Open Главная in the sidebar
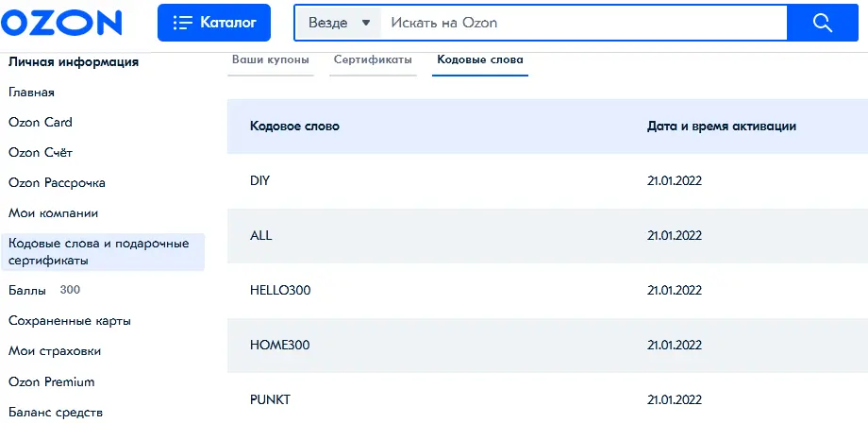868x423 pixels. [31, 93]
